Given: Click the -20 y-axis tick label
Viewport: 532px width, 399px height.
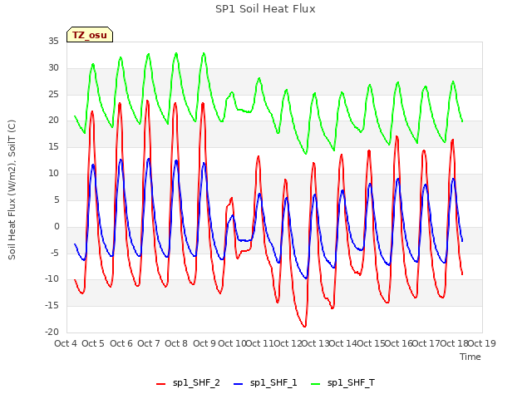Looking at the screenshot, I should click(x=52, y=332).
